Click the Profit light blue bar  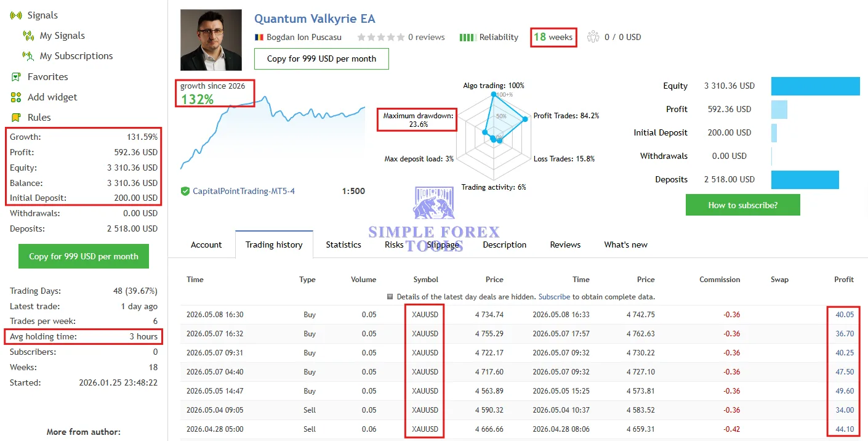coord(779,110)
